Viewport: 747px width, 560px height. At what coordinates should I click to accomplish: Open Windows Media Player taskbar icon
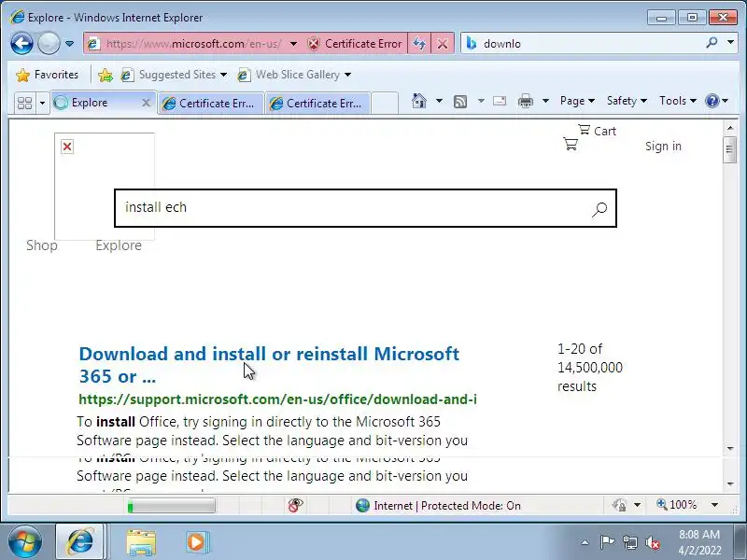(196, 542)
